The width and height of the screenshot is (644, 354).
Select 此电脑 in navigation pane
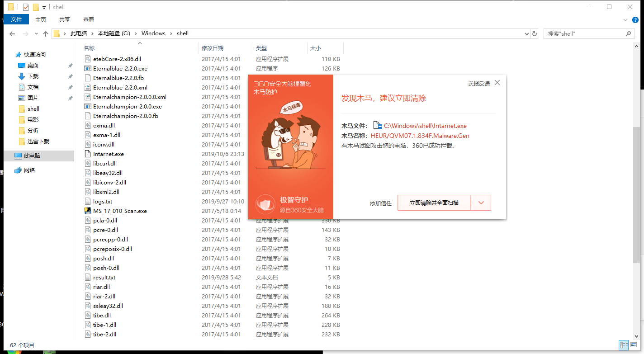click(x=32, y=156)
